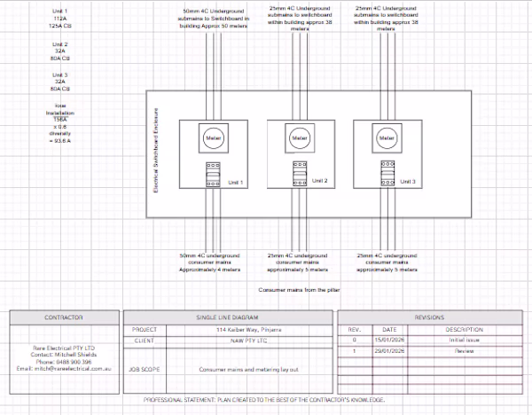Select the 'x 0.6' diversity factor text
This screenshot has width=532, height=415.
click(x=60, y=127)
